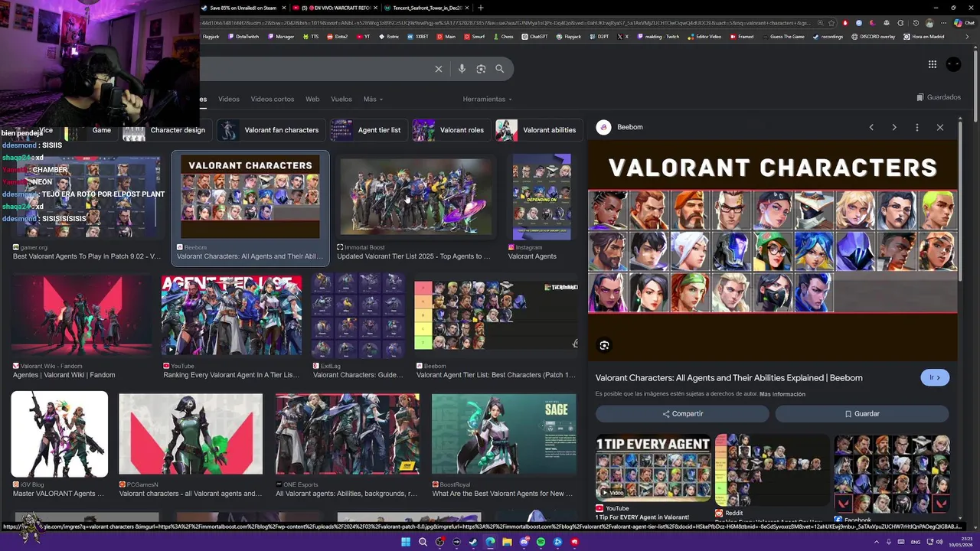The width and height of the screenshot is (980, 551).
Task: Switch to Videos cortos tab
Action: point(273,99)
